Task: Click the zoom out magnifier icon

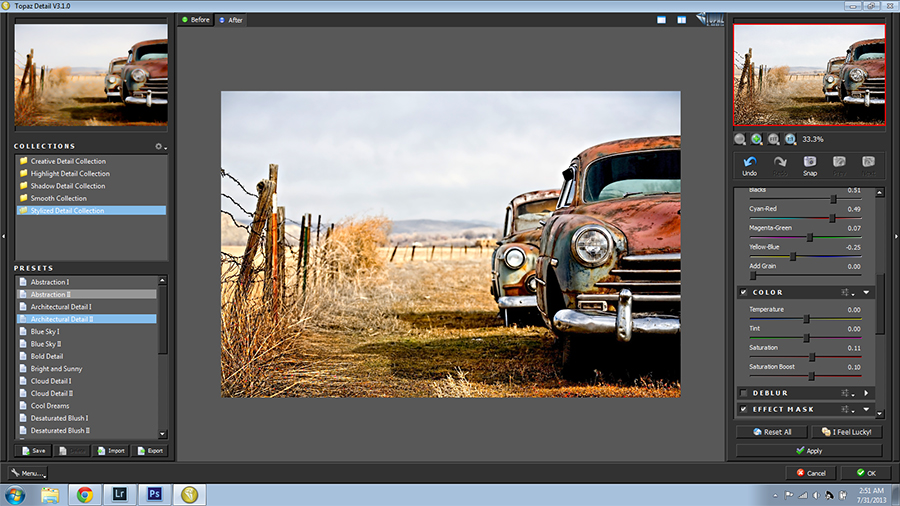Action: pos(740,139)
